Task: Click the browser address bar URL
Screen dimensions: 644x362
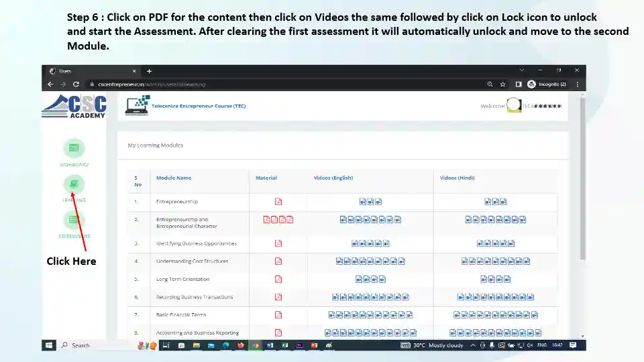Action: pyautogui.click(x=152, y=84)
